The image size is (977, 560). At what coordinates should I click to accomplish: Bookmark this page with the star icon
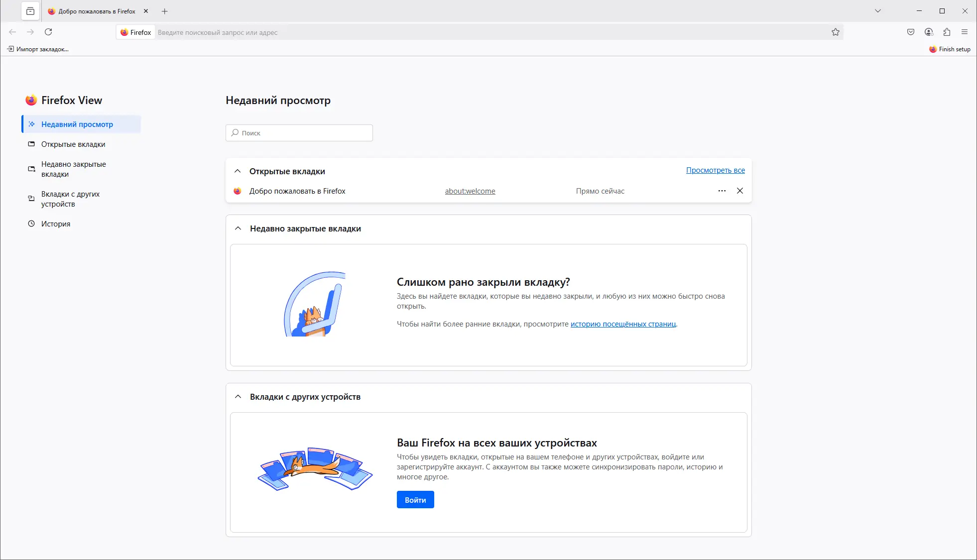(836, 32)
